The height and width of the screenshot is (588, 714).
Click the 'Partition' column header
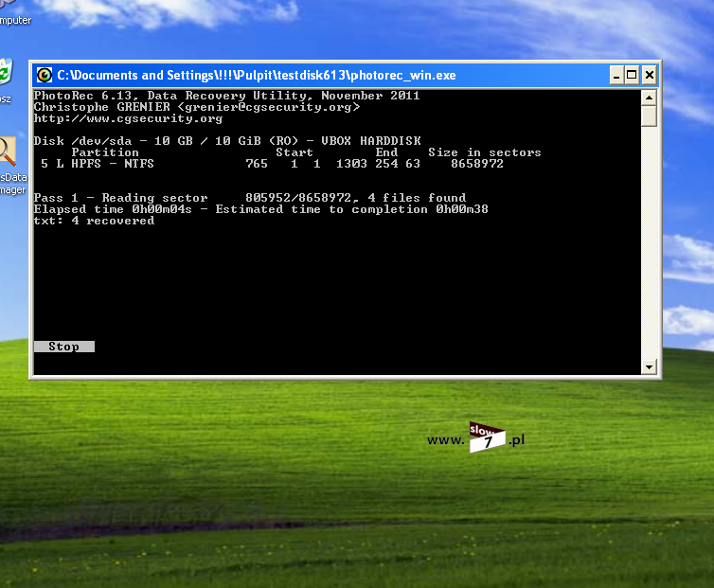(x=105, y=152)
